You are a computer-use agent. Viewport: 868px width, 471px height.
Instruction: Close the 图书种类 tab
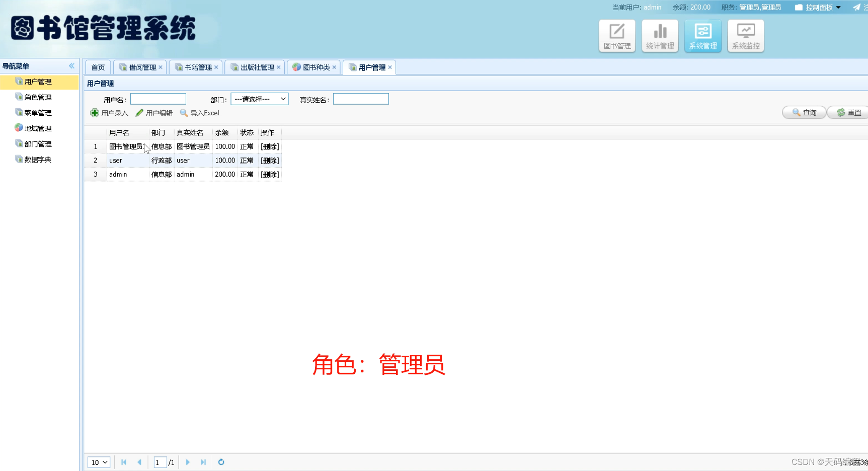[x=334, y=67]
